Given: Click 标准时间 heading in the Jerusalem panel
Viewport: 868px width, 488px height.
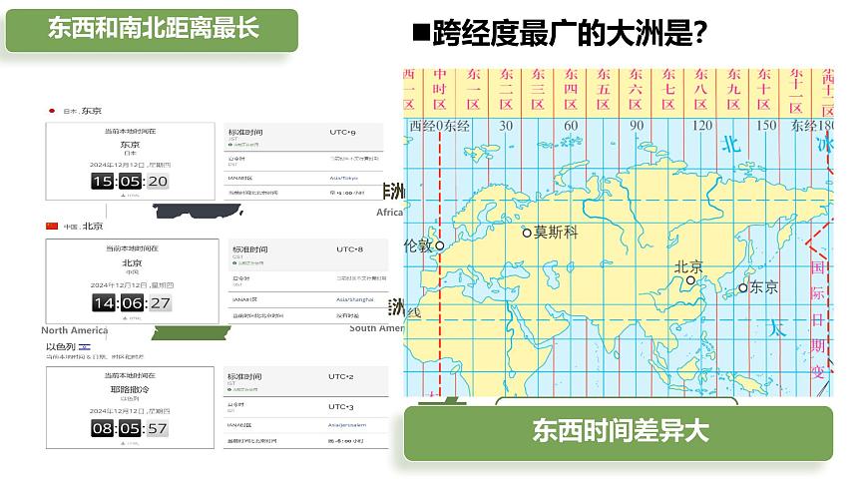Looking at the screenshot, I should (244, 376).
